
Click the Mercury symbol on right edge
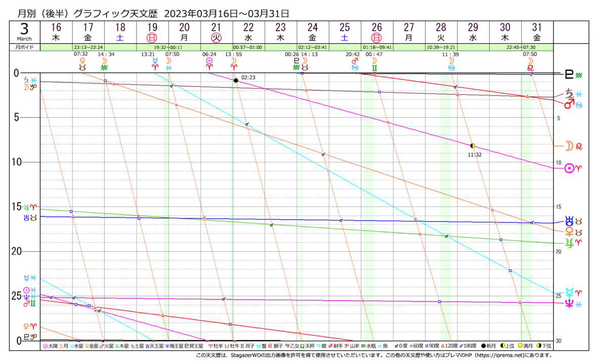coord(569,292)
